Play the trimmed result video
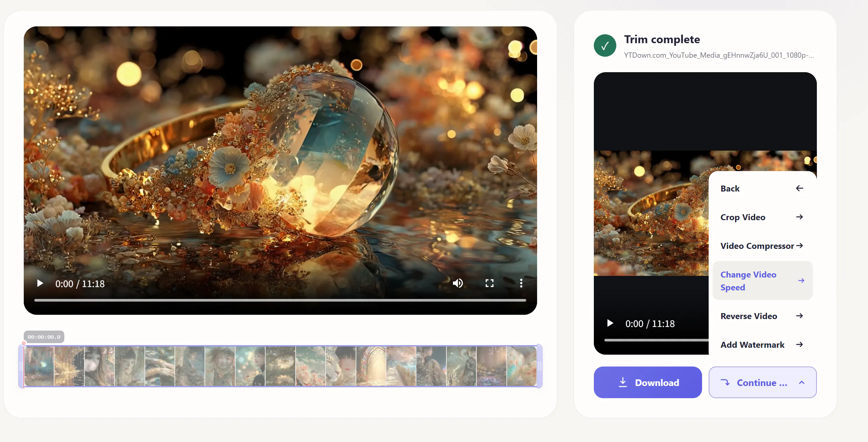 tap(610, 323)
